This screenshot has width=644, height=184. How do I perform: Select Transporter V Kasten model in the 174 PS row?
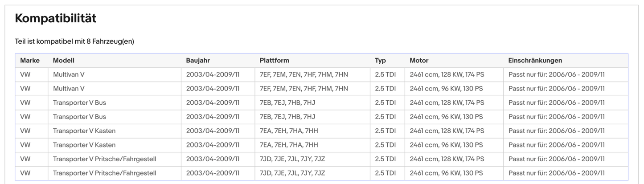(x=84, y=131)
